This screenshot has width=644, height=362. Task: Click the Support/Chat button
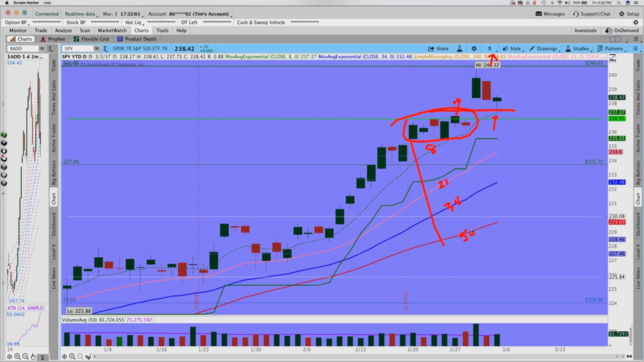(x=592, y=14)
